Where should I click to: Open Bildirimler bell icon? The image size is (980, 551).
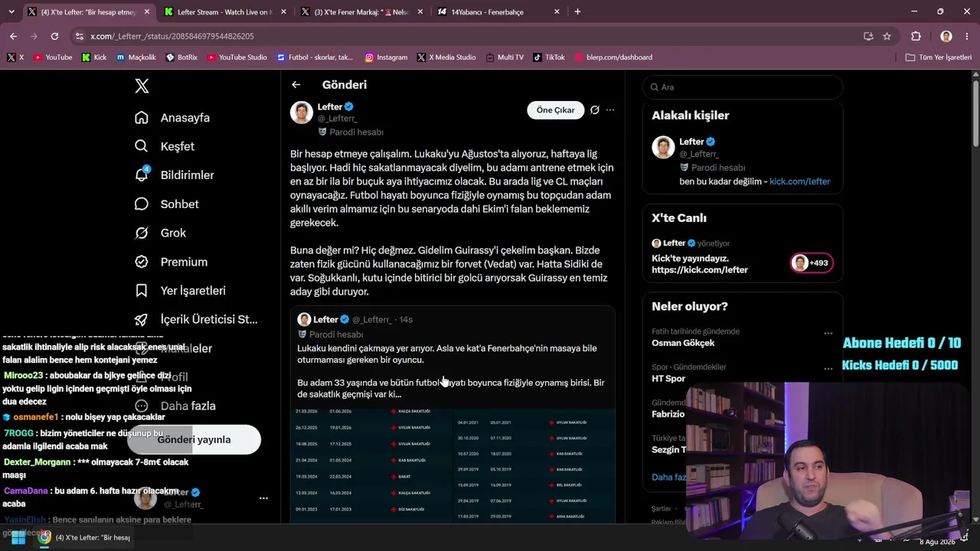coord(142,174)
